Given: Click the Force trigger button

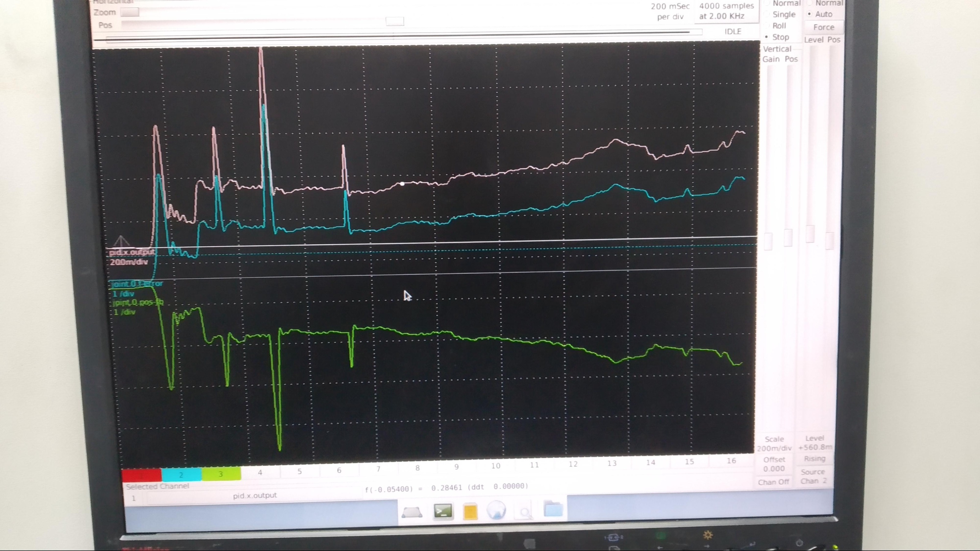Looking at the screenshot, I should click(x=824, y=27).
